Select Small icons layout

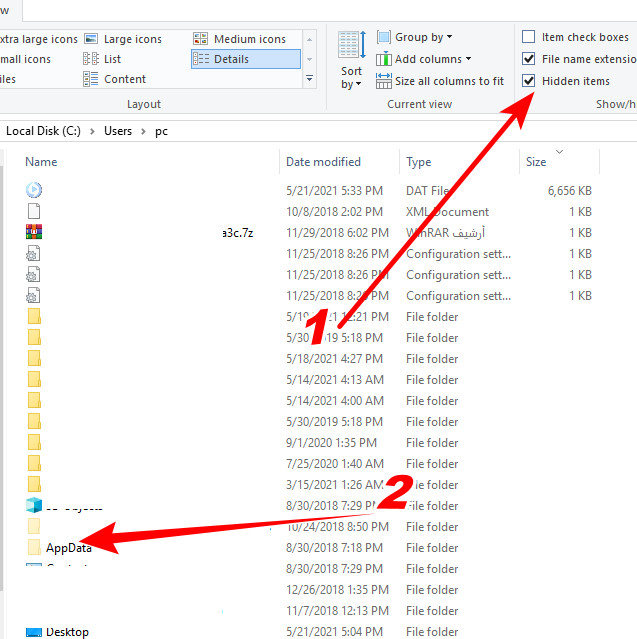pos(25,59)
